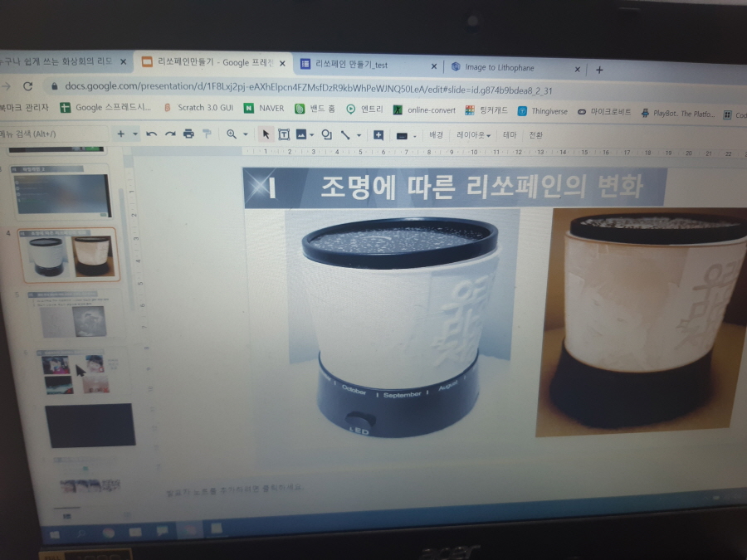This screenshot has height=560, width=747.
Task: Click the add comment icon
Action: pos(378,135)
